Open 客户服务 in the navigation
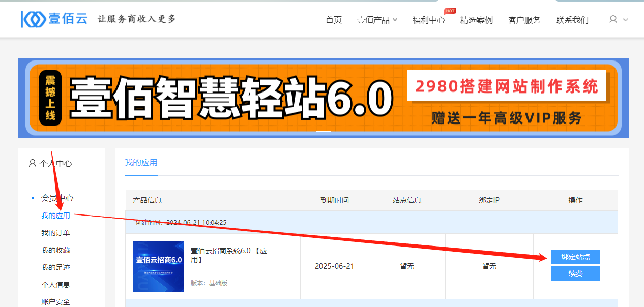Image resolution: width=644 pixels, height=307 pixels. pos(524,20)
